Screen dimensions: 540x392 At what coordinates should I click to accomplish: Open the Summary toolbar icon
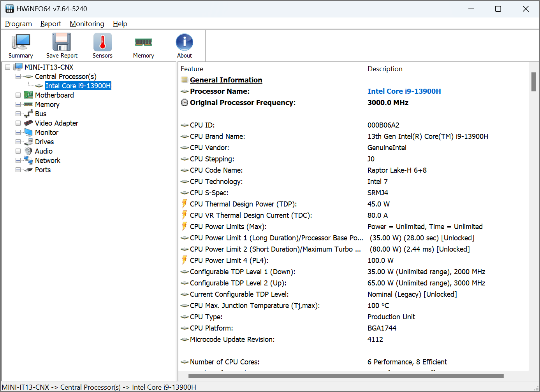[21, 42]
